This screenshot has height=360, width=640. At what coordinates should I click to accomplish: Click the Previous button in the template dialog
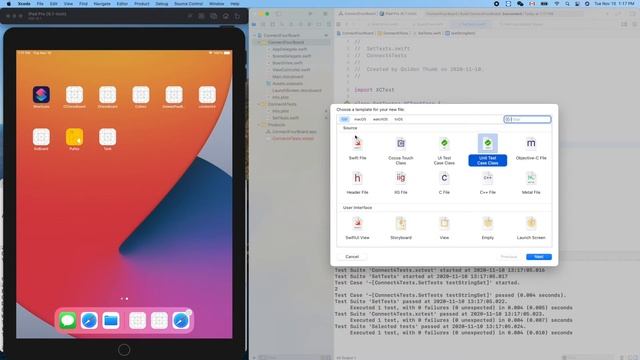(x=509, y=257)
